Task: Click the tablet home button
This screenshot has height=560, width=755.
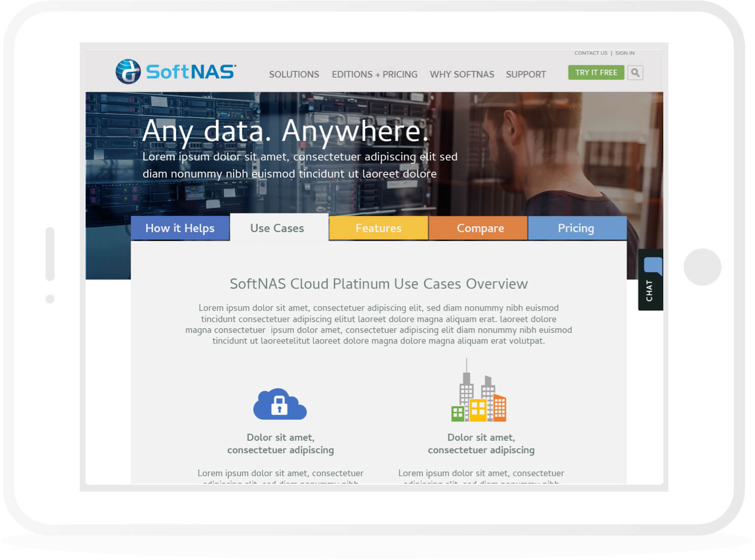Action: [x=703, y=267]
